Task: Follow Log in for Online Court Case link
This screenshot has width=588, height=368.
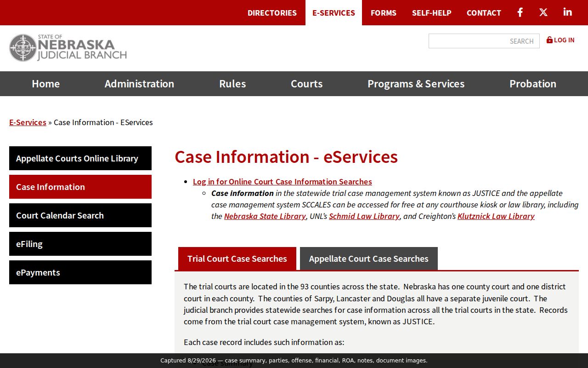Action: (283, 182)
